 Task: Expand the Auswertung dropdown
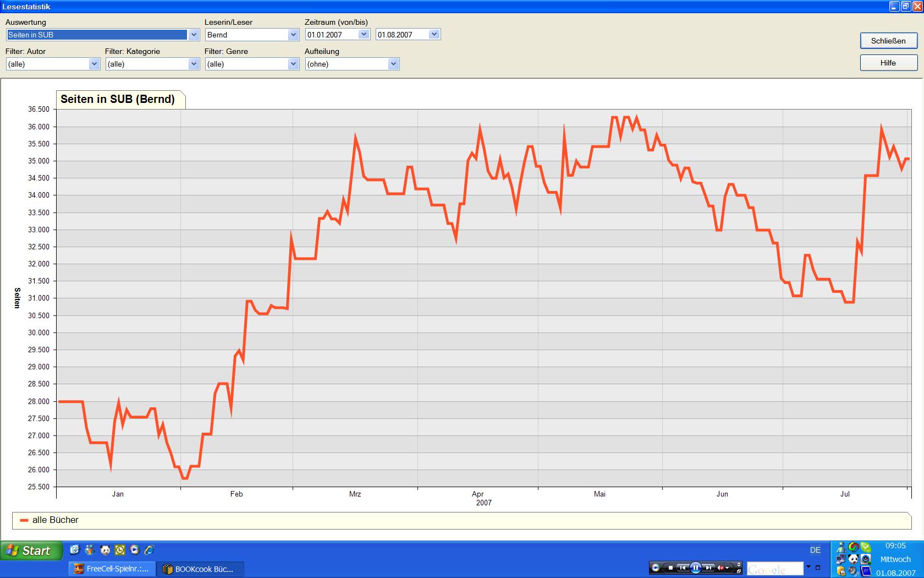[194, 35]
